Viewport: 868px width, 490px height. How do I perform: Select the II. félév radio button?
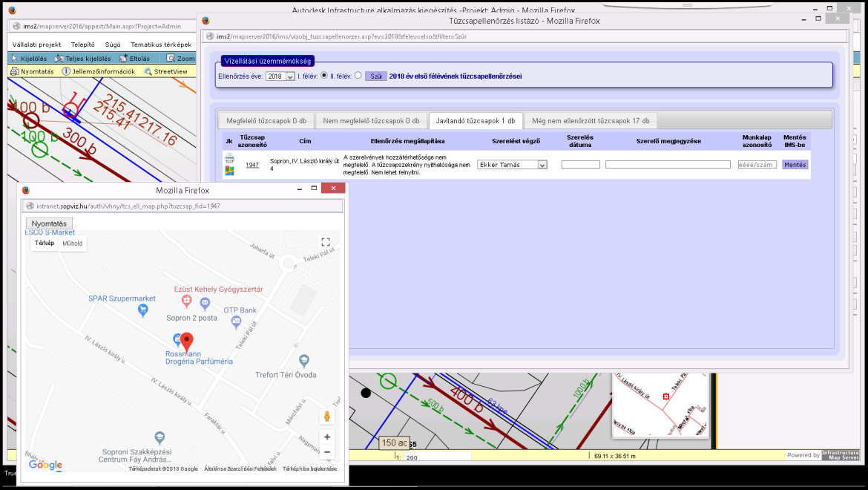(358, 75)
